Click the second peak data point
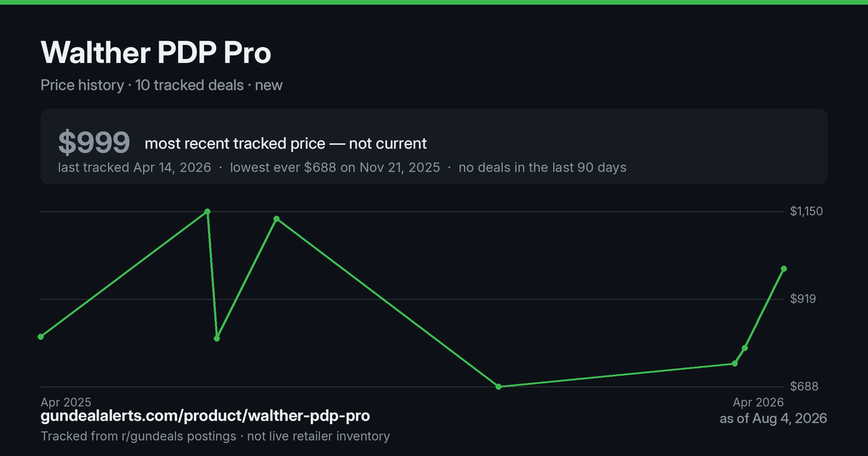This screenshot has width=868, height=456. [x=277, y=219]
